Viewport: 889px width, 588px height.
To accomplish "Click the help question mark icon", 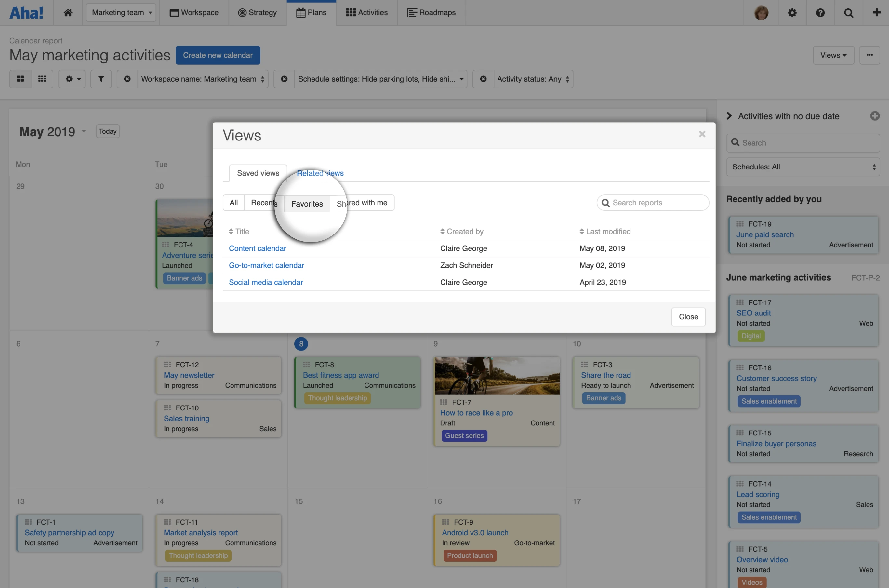I will (x=820, y=13).
